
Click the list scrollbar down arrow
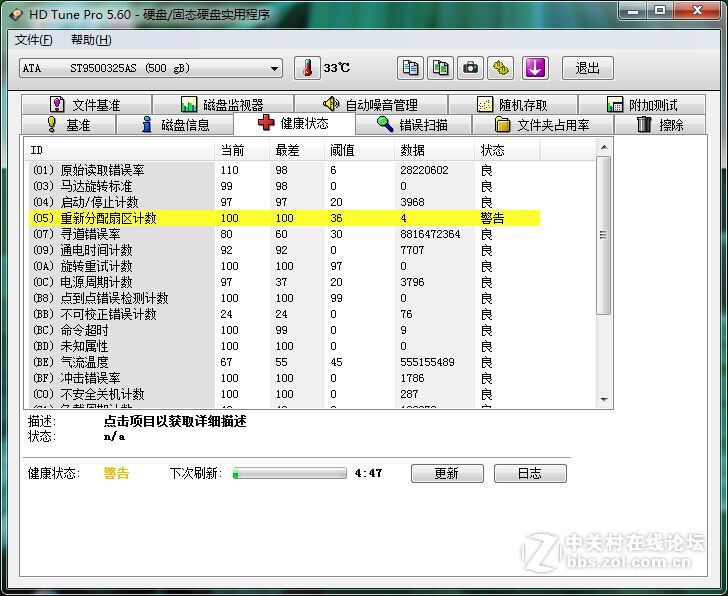point(604,399)
